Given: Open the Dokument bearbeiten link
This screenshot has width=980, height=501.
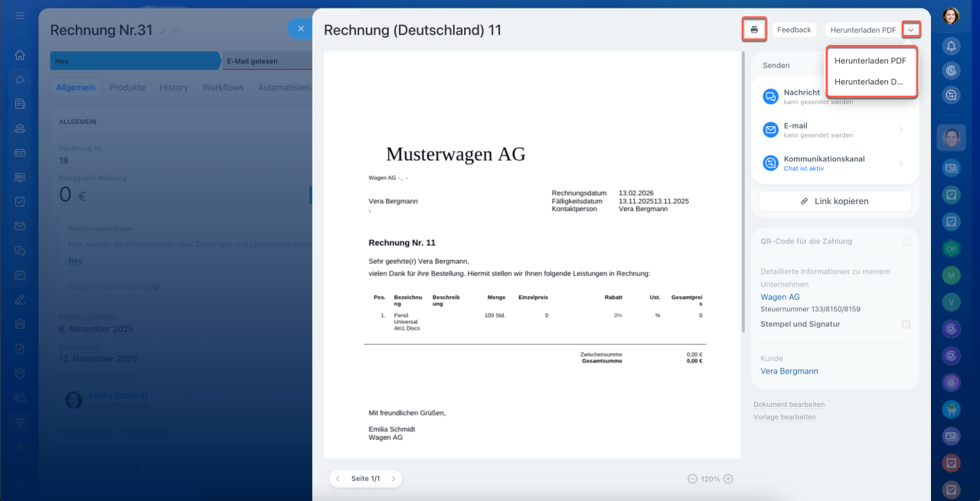Looking at the screenshot, I should (789, 405).
